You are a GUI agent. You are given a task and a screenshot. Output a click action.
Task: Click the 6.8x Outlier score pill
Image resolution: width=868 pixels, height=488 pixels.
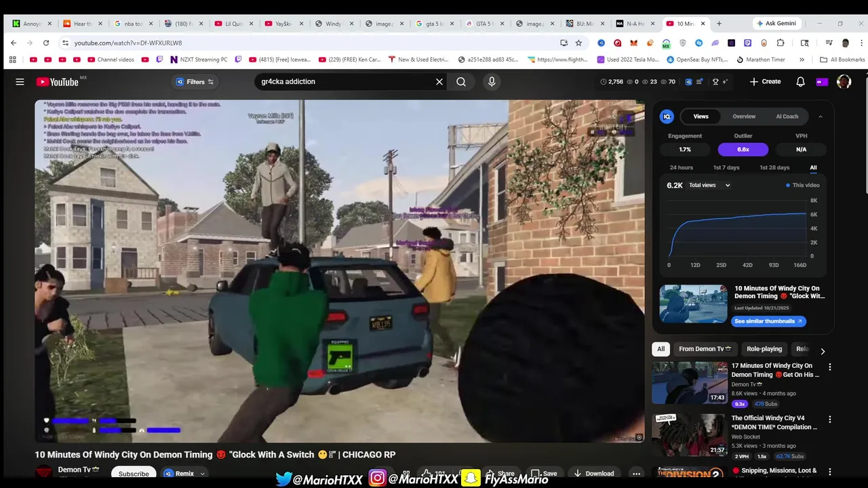[x=743, y=149]
